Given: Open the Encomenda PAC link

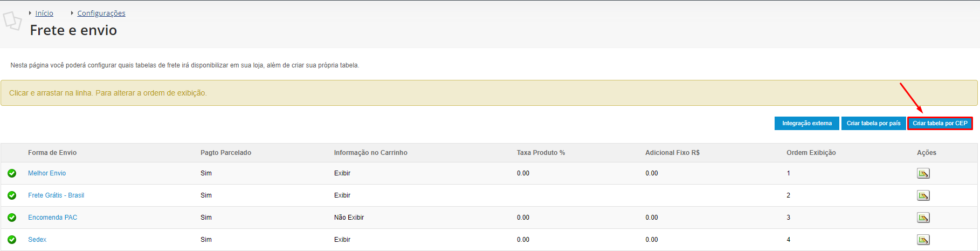Looking at the screenshot, I should tap(53, 218).
